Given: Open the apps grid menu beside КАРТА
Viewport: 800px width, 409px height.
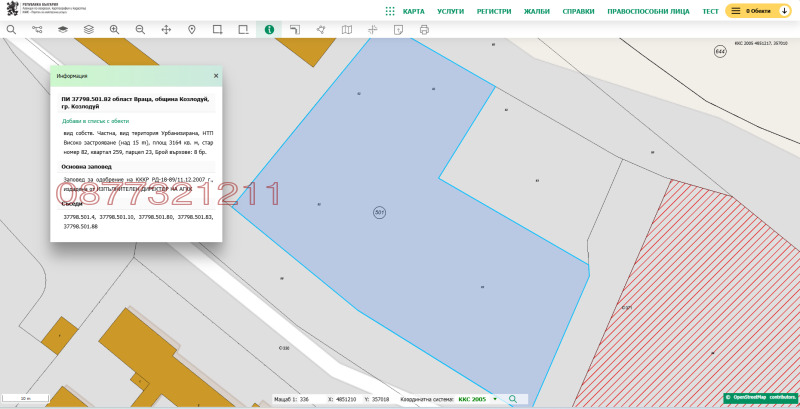Looking at the screenshot, I should (390, 11).
